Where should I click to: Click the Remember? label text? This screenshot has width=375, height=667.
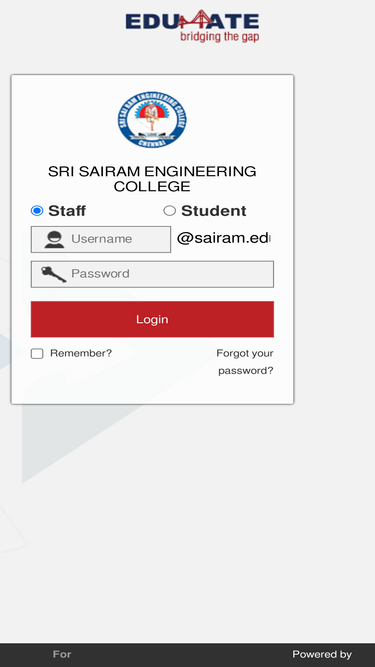coord(81,353)
